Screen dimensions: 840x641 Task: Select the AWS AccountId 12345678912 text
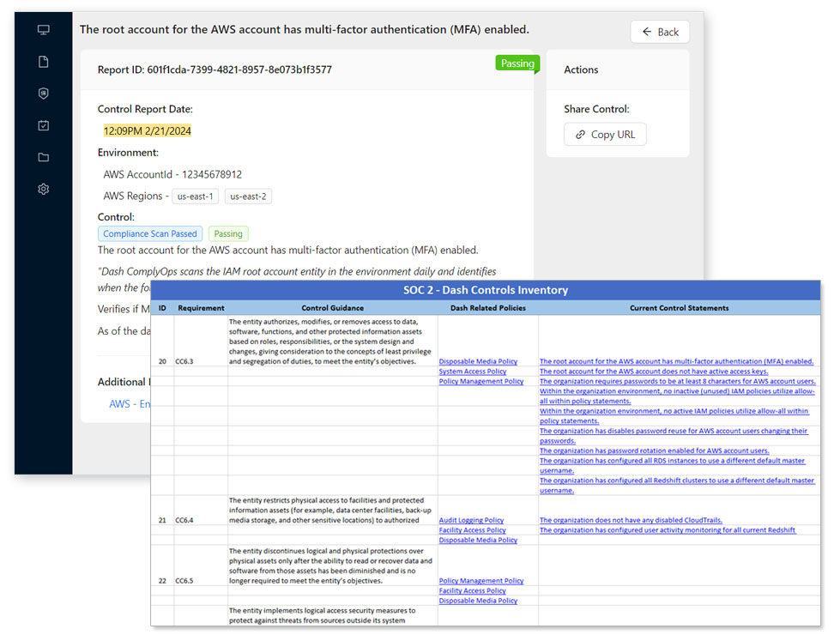tap(172, 174)
